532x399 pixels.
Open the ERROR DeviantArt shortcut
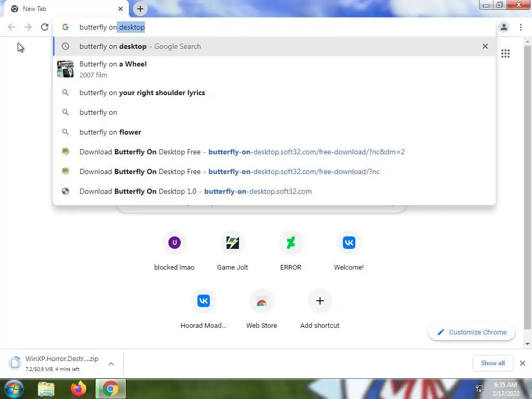click(291, 251)
